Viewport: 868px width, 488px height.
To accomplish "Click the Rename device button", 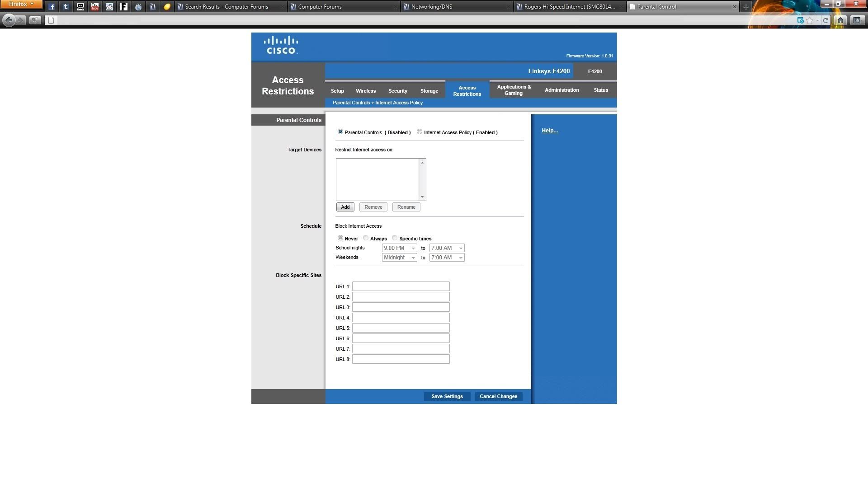I will click(406, 207).
